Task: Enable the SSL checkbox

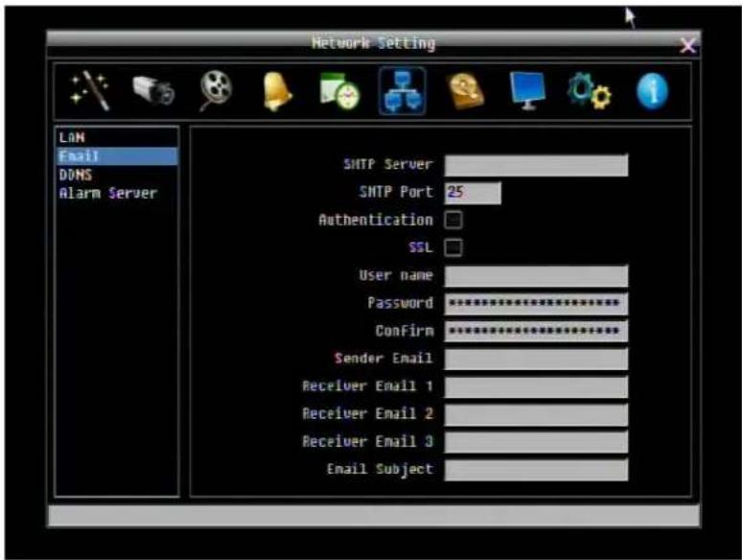Action: pyautogui.click(x=453, y=247)
